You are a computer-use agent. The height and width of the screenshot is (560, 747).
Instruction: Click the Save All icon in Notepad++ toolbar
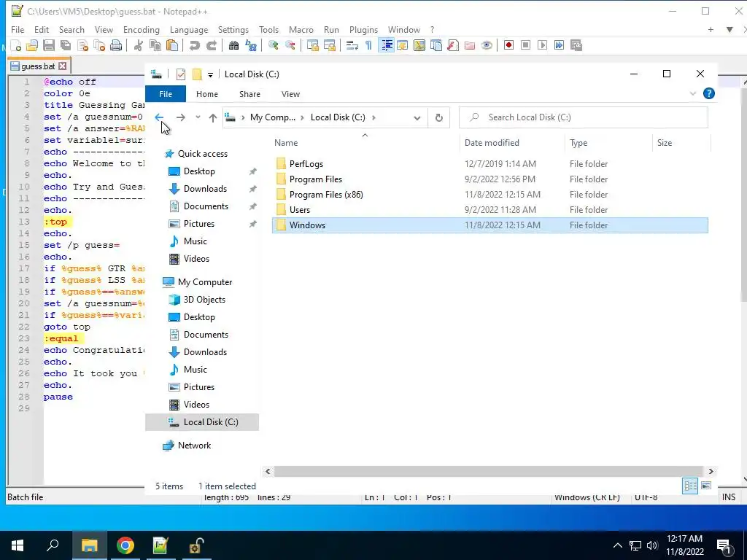tap(65, 45)
